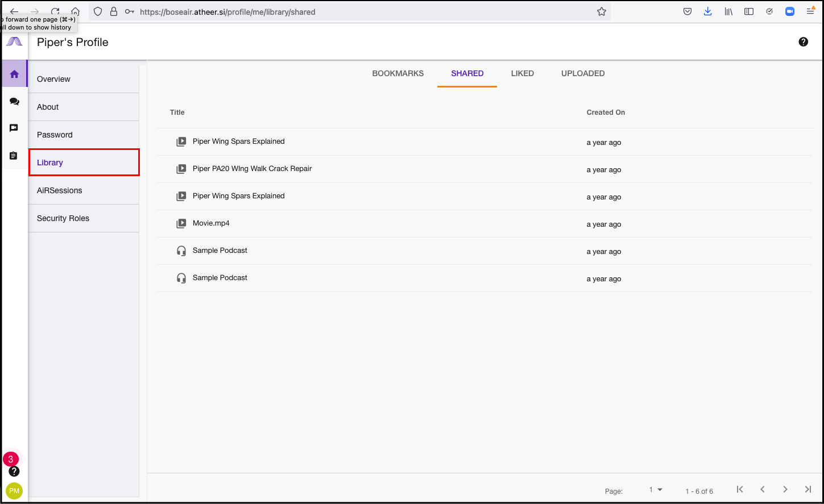
Task: Open the Pocket save icon
Action: [x=688, y=11]
